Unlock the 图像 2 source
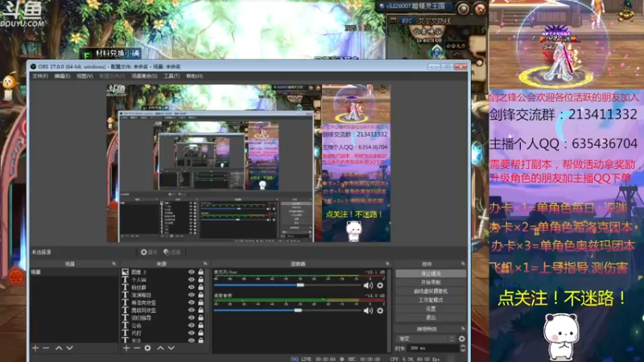The height and width of the screenshot is (362, 644). [200, 272]
